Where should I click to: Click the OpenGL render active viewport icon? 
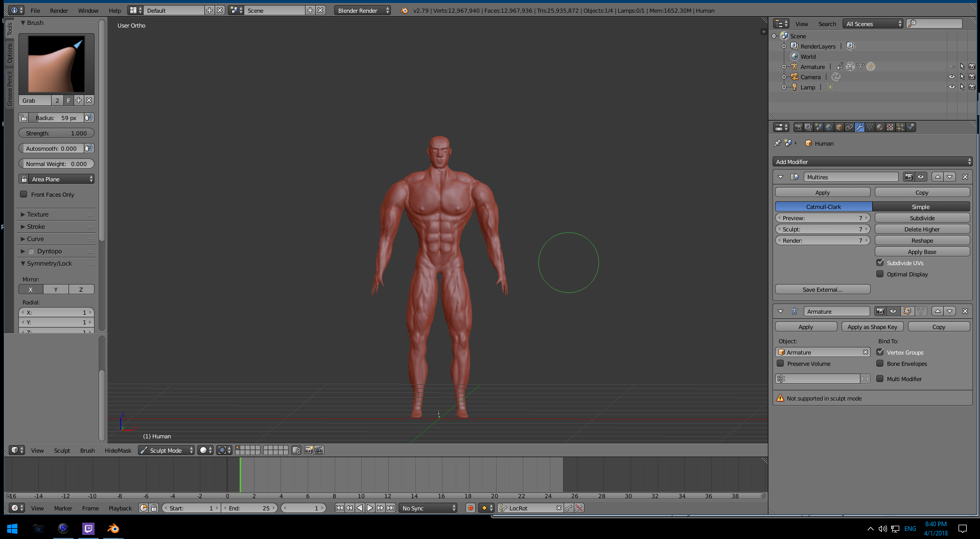pos(309,450)
